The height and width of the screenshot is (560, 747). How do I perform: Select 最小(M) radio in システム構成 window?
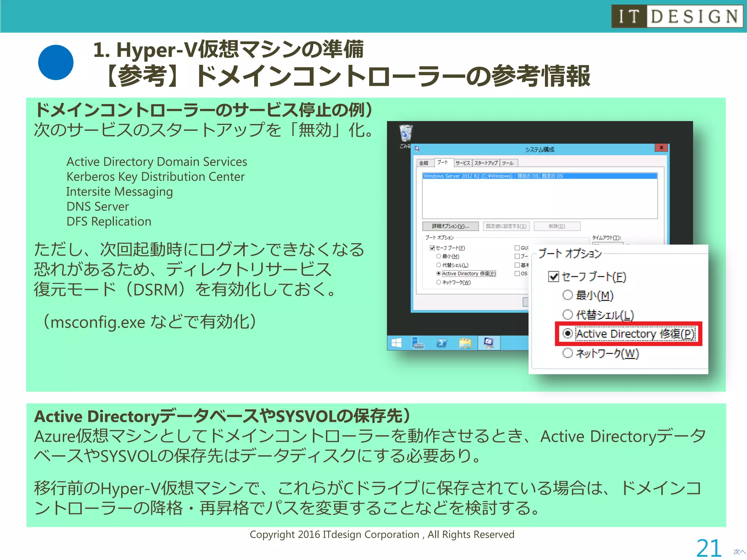coord(438,256)
